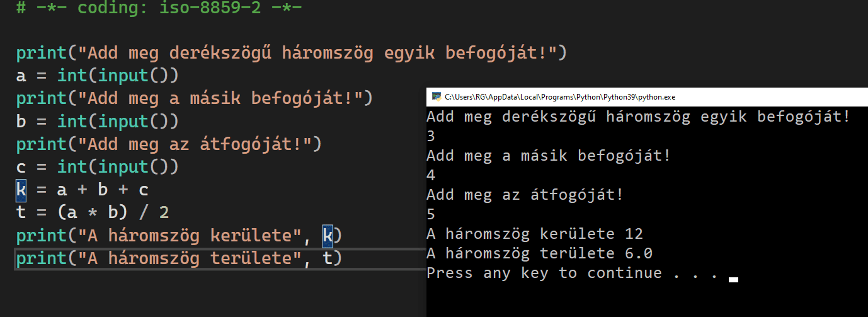This screenshot has height=317, width=868.
Task: Click the coding iso-8859-2 comment line
Action: (x=159, y=9)
